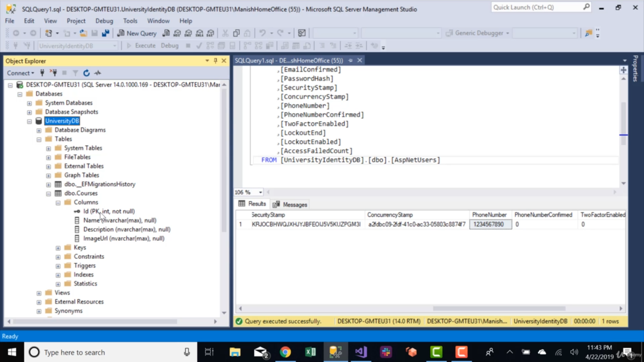Open the Connect dropdown in Object Explorer
644x362 pixels.
pyautogui.click(x=20, y=73)
